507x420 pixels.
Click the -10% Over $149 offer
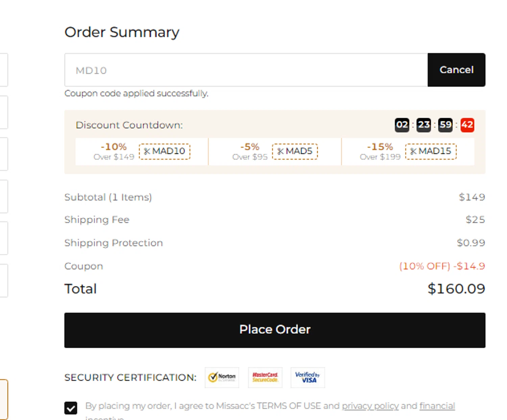click(114, 151)
